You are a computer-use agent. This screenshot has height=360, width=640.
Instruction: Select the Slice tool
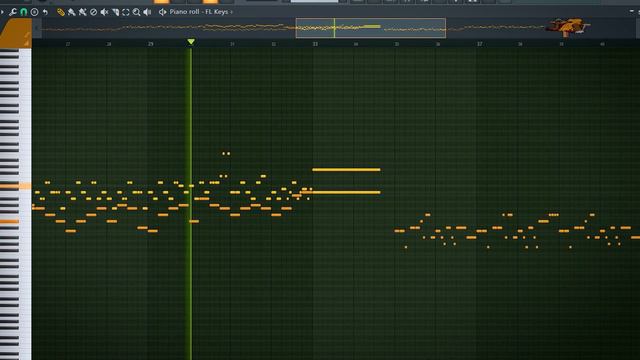tap(116, 12)
